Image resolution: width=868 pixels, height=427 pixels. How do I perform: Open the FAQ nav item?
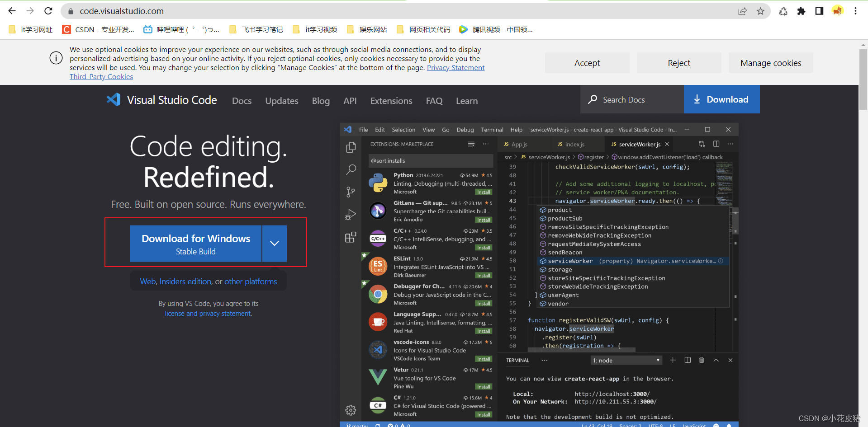[x=434, y=101]
